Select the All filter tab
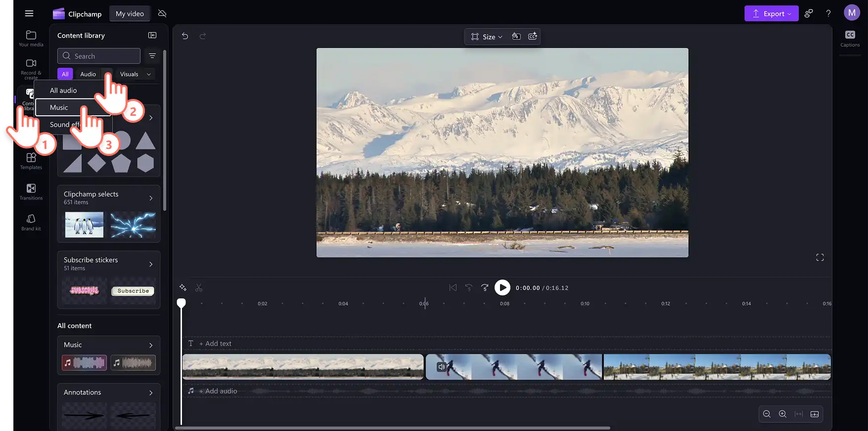The image size is (868, 431). (65, 74)
